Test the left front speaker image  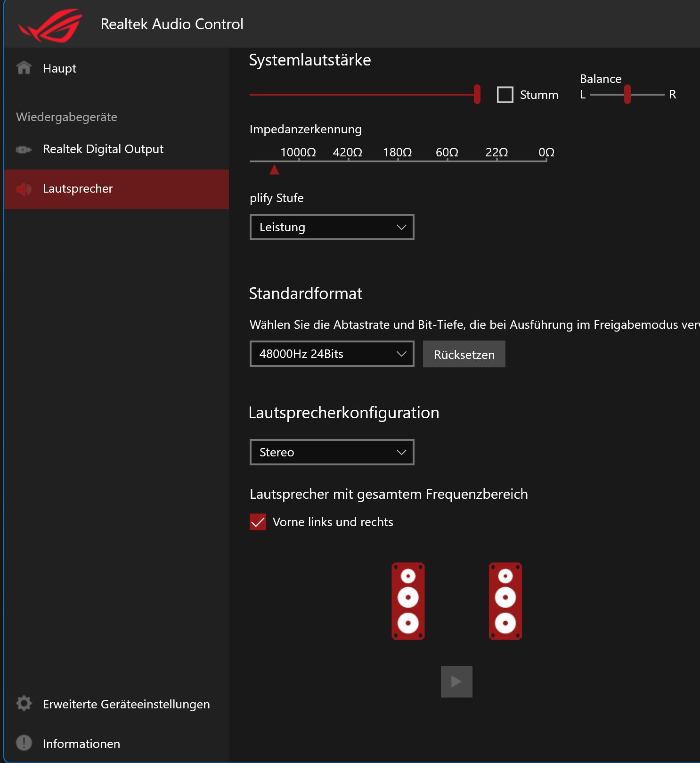408,601
